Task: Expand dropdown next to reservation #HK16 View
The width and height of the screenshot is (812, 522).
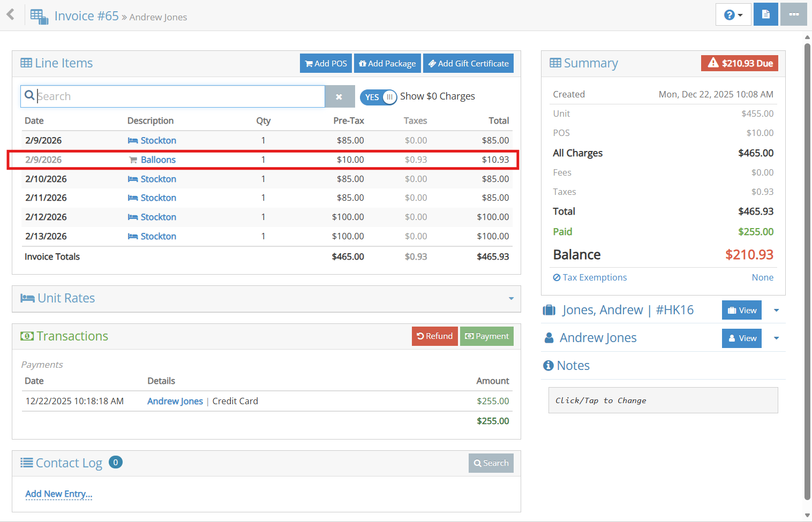Action: pyautogui.click(x=776, y=311)
